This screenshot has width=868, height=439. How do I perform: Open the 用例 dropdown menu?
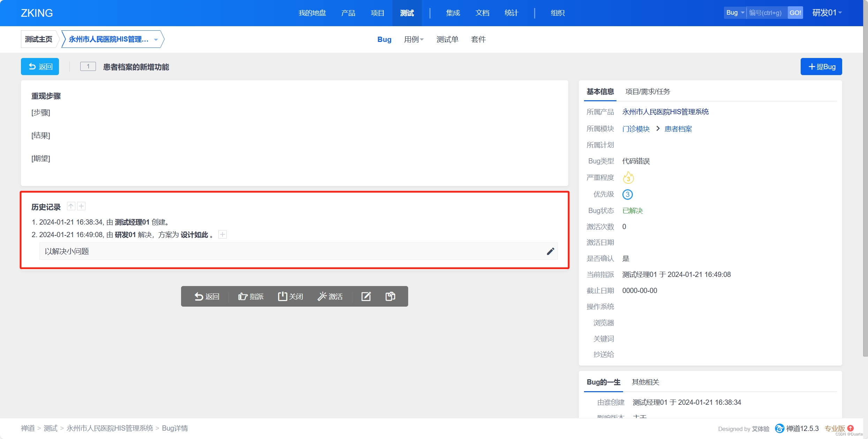pyautogui.click(x=413, y=39)
